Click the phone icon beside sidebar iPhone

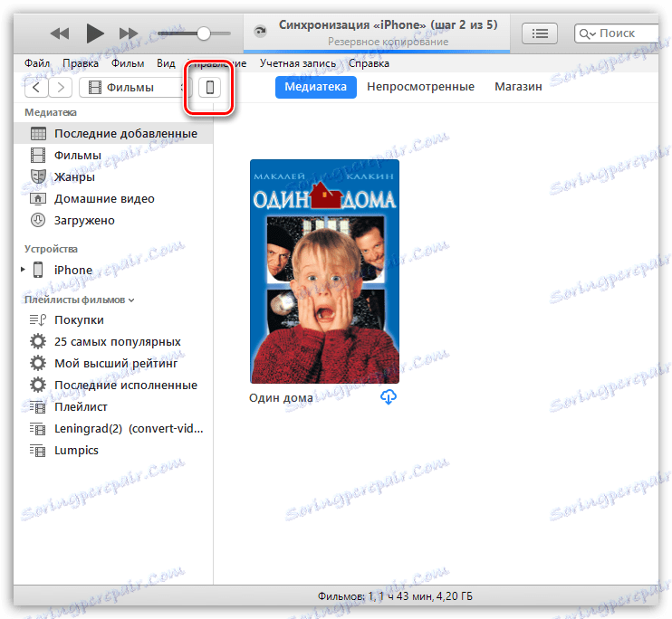38,270
